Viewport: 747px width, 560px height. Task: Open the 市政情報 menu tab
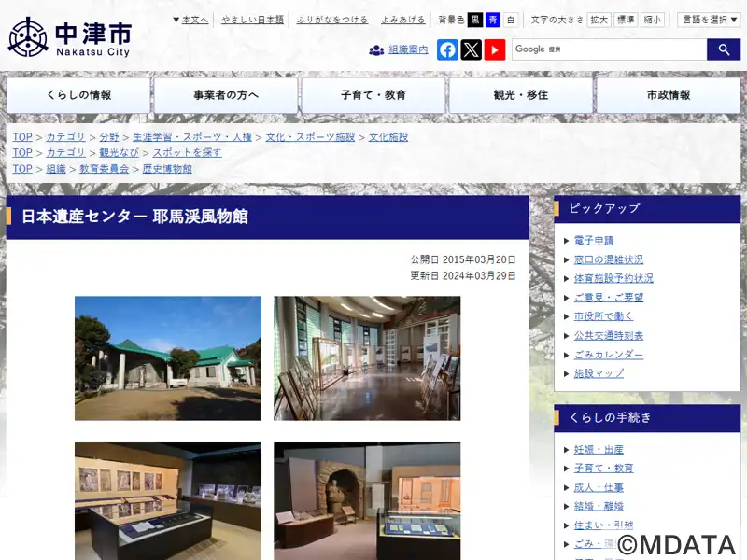(x=669, y=95)
